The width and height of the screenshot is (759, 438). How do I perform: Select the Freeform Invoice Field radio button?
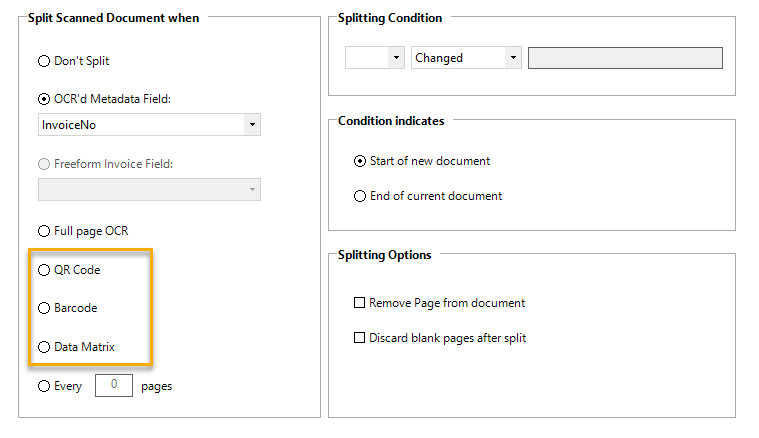coord(43,164)
